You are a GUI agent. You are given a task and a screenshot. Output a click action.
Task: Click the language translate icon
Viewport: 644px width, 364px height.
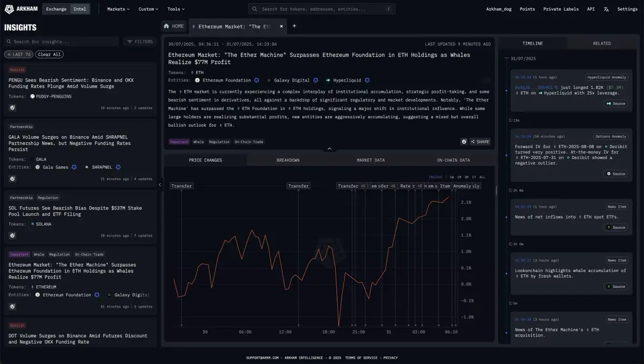pyautogui.click(x=606, y=9)
